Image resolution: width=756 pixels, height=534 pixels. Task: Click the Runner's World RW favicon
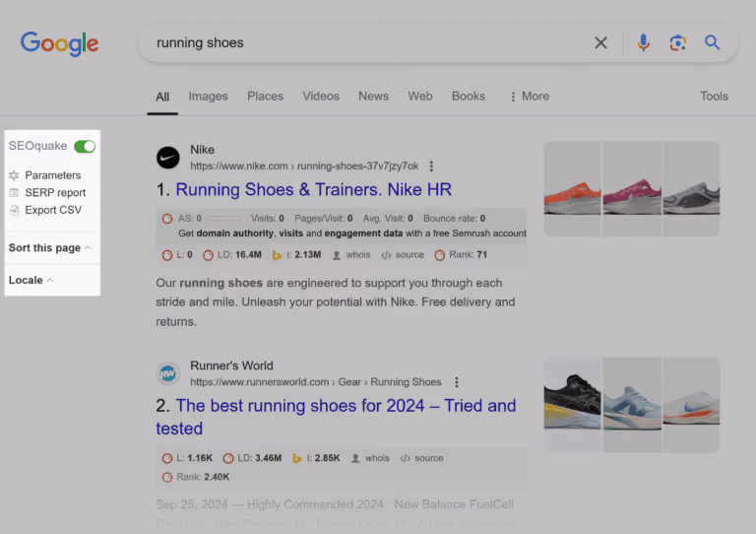167,373
